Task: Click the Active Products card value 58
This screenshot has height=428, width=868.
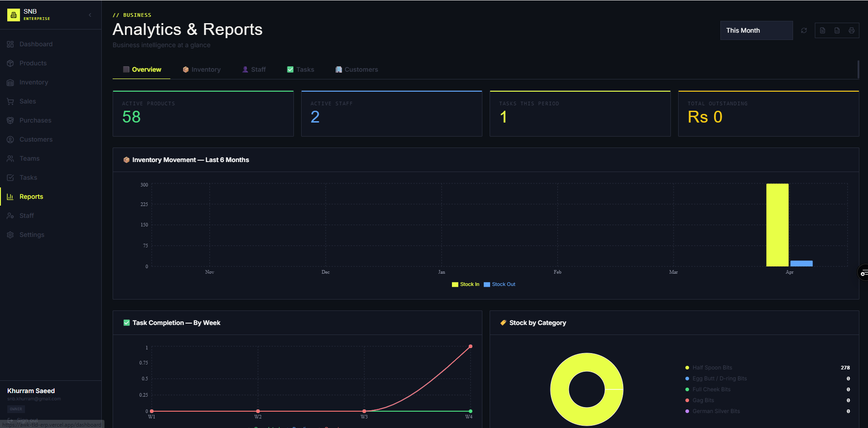Action: pos(131,117)
